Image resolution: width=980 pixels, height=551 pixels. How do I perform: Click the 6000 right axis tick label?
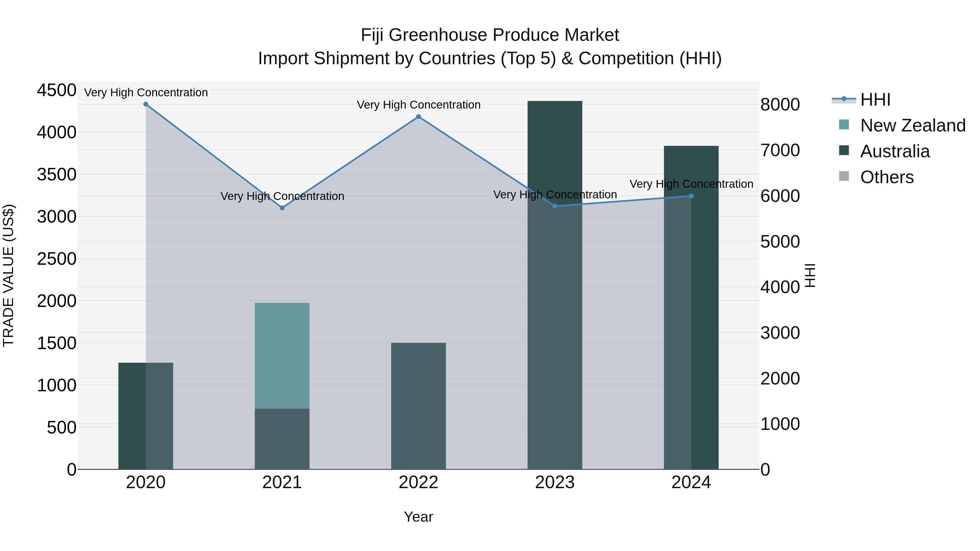(780, 196)
